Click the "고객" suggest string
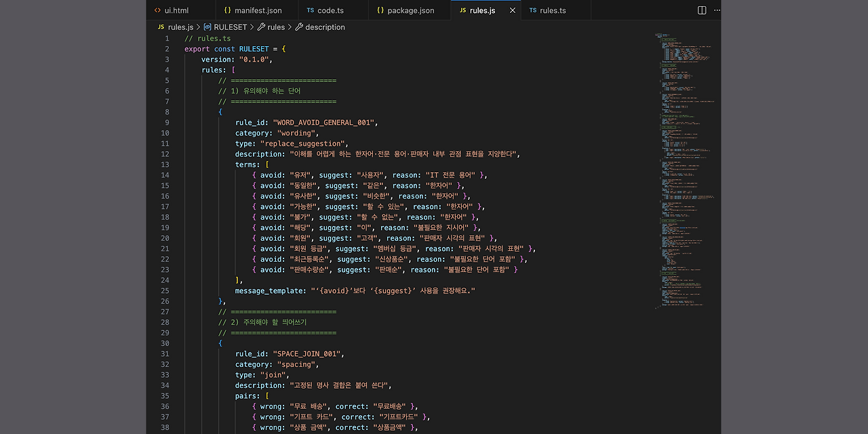 tap(368, 238)
